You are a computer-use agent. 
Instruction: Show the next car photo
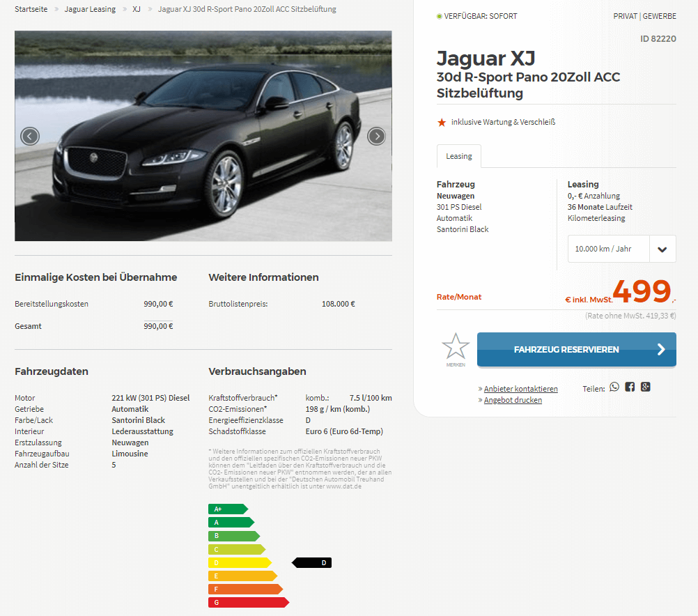[377, 136]
